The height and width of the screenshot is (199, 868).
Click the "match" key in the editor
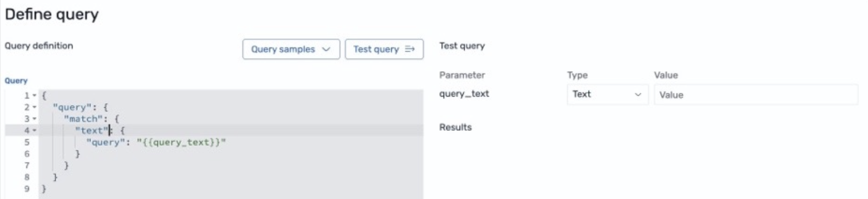83,119
